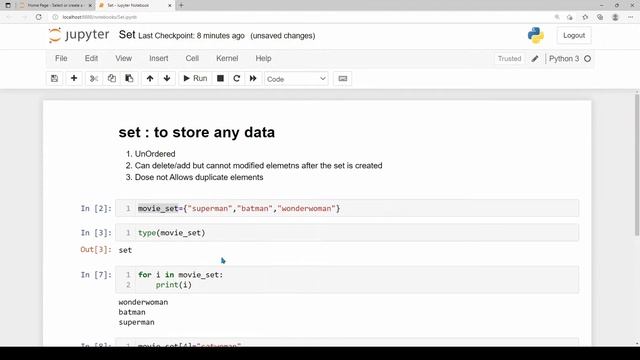
Task: Close the Home Page browser tab
Action: [90, 5]
